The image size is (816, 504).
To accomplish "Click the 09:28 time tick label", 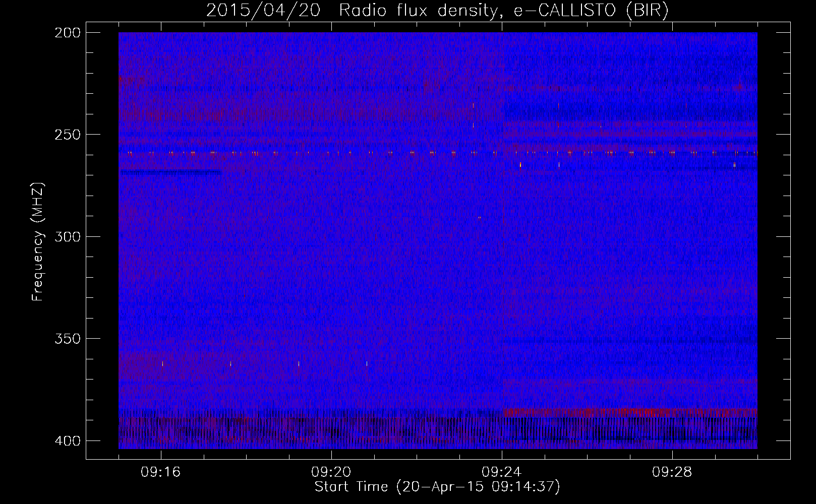I will click(x=672, y=472).
